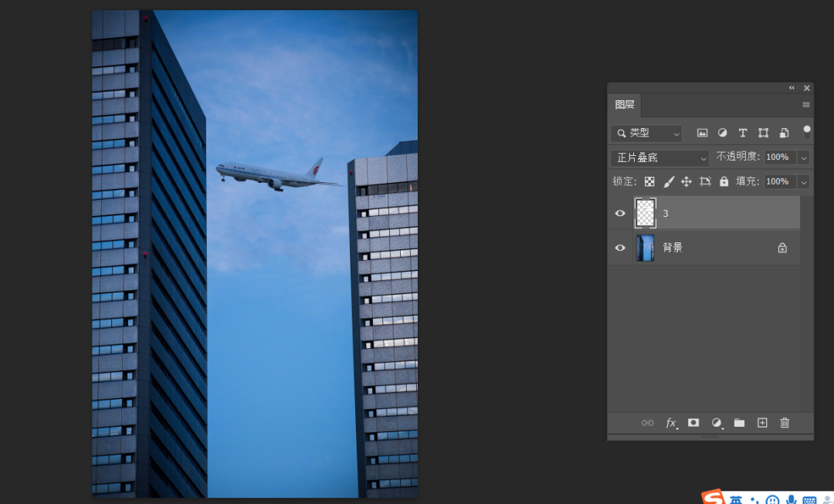
Task: Expand the fill slider dropdown arrow
Action: click(x=804, y=182)
